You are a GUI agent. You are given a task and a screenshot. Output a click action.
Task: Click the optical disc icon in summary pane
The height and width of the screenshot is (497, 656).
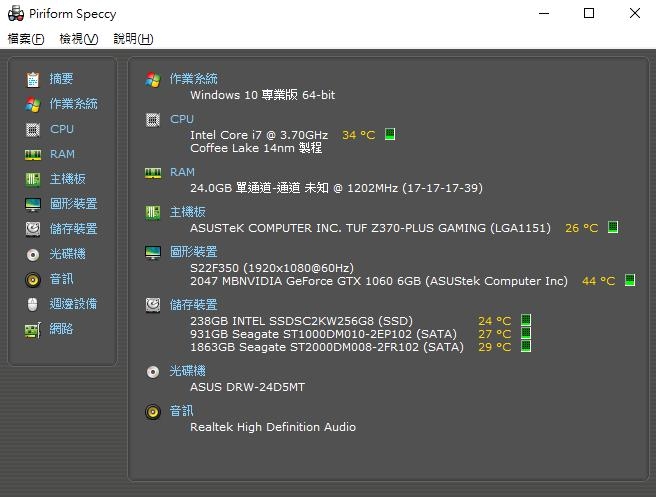tap(153, 372)
